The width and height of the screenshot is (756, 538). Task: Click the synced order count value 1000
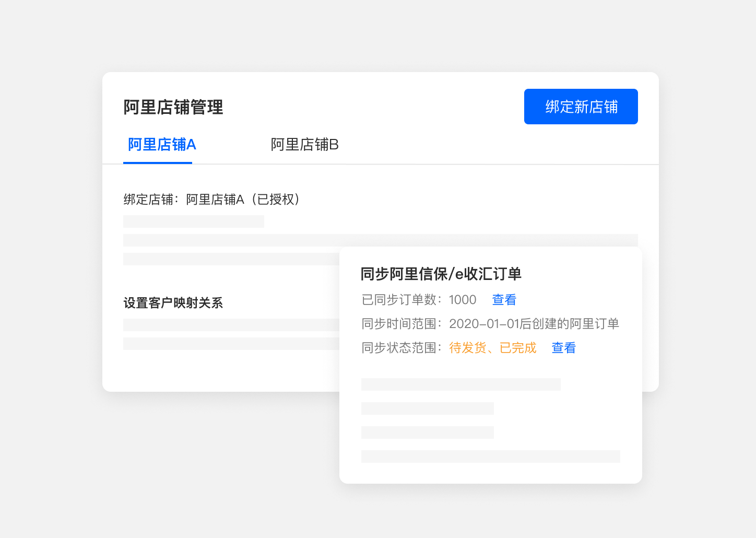463,300
